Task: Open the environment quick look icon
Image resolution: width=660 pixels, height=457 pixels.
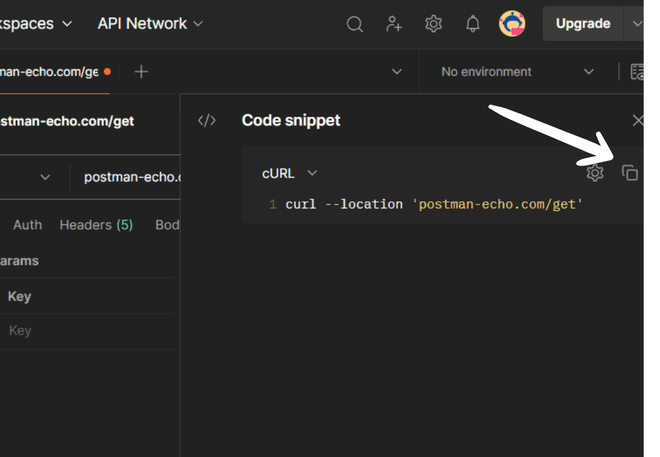Action: coord(637,72)
